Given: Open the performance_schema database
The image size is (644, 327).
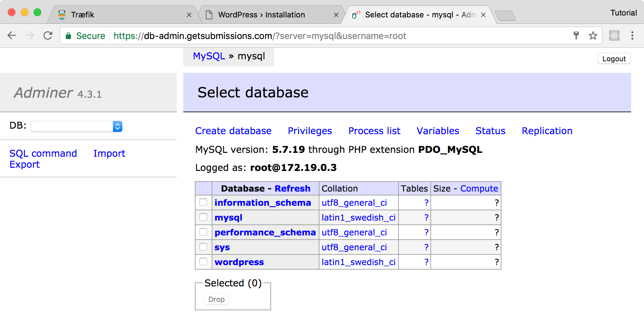Looking at the screenshot, I should 265,233.
